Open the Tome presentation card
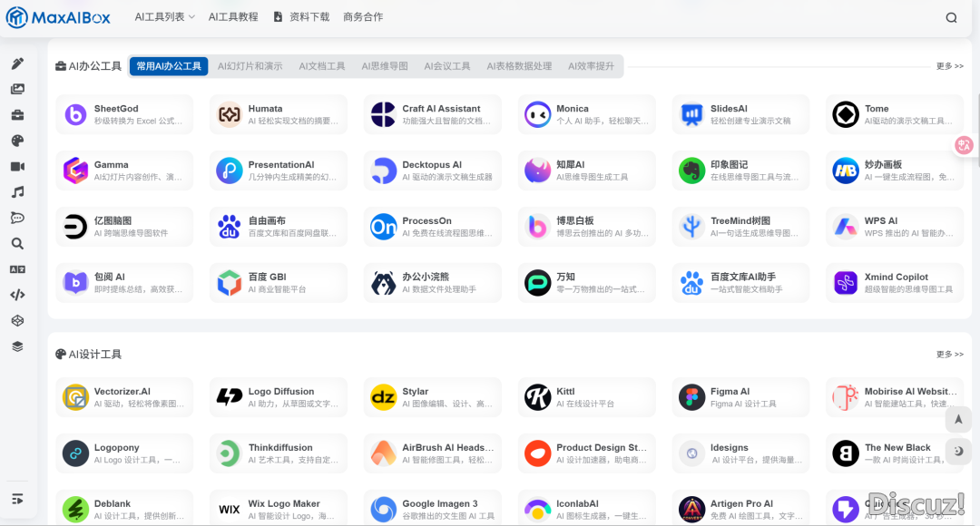This screenshot has height=526, width=980. click(895, 114)
